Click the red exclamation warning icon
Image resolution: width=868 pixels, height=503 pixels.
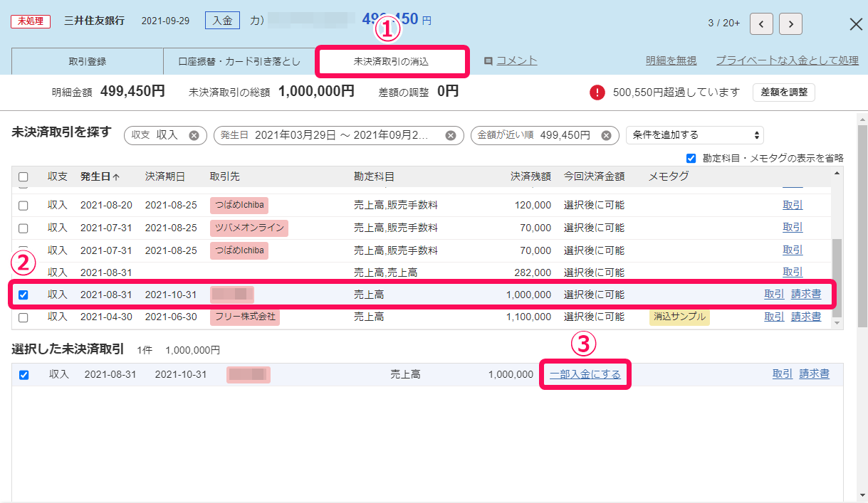click(x=597, y=92)
